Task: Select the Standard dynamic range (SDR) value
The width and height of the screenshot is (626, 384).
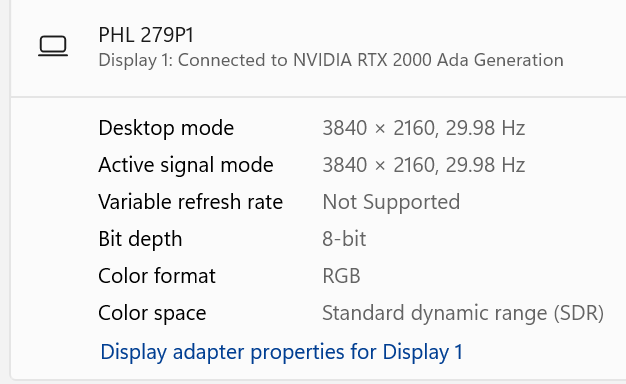Action: point(463,313)
